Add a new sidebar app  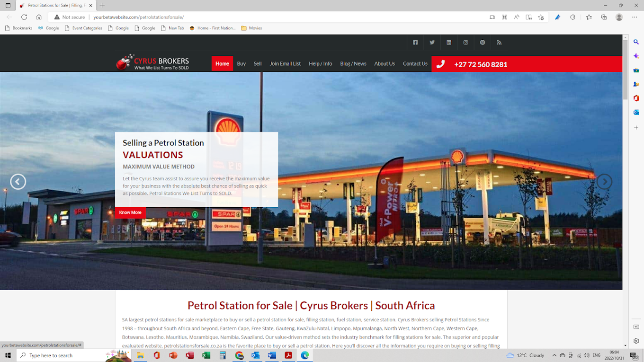636,128
